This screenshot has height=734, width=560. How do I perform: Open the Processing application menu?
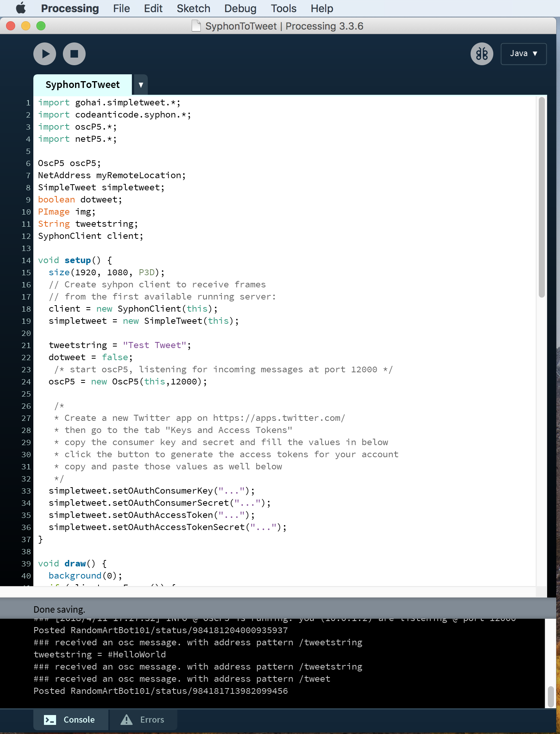click(70, 8)
